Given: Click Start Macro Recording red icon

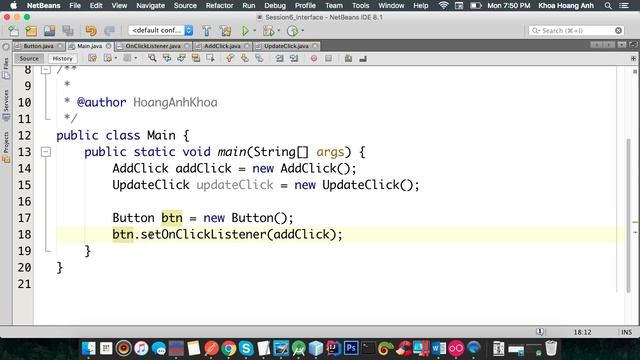Looking at the screenshot, I should click(x=313, y=58).
